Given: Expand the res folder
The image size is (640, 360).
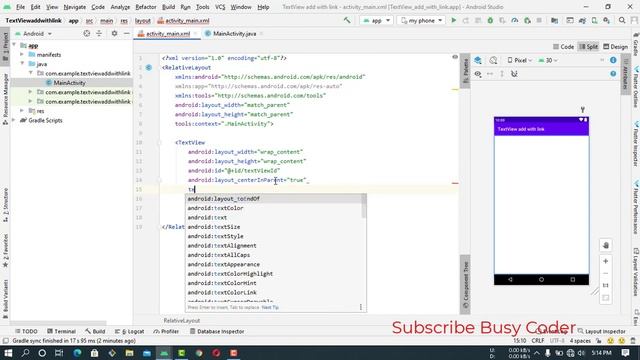Looking at the screenshot, I should pos(22,111).
